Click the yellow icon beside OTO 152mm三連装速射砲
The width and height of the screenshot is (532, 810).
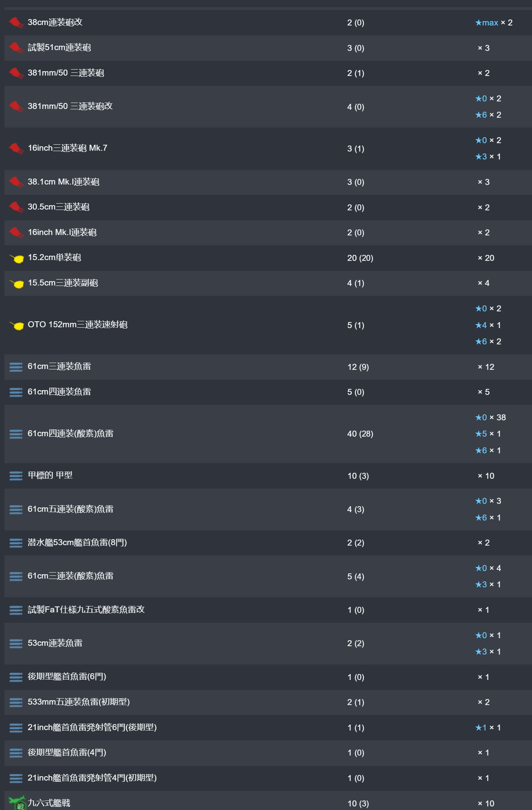coord(17,325)
